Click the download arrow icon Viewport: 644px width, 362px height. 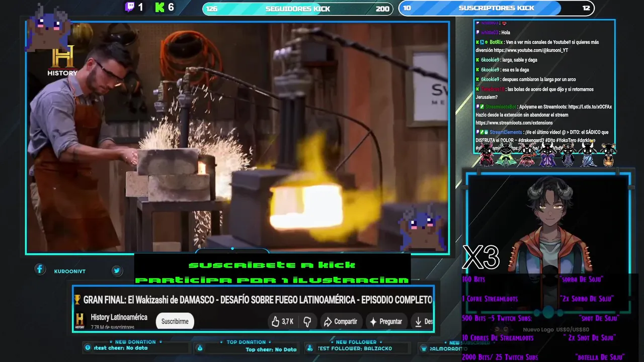pos(418,321)
